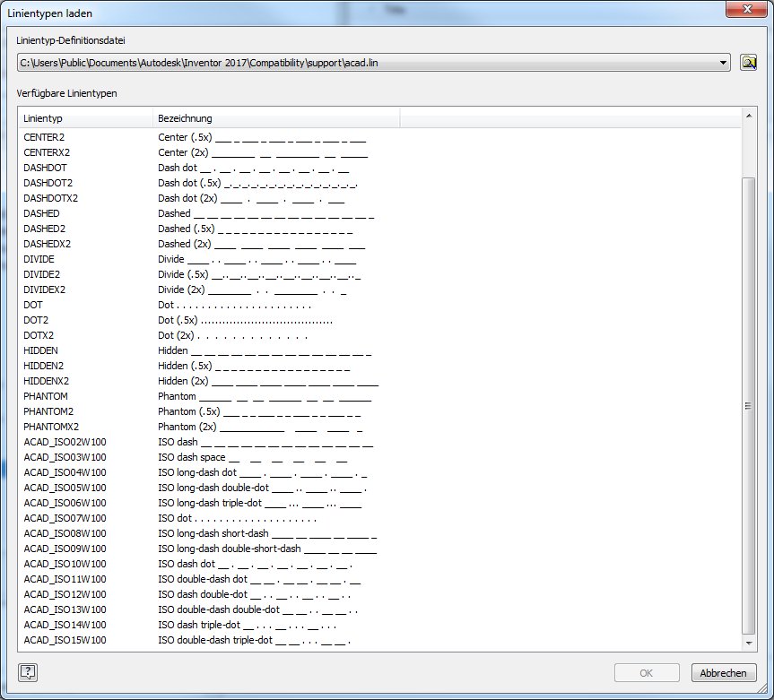Select the DASHED linetype
The width and height of the screenshot is (774, 700).
(x=41, y=213)
